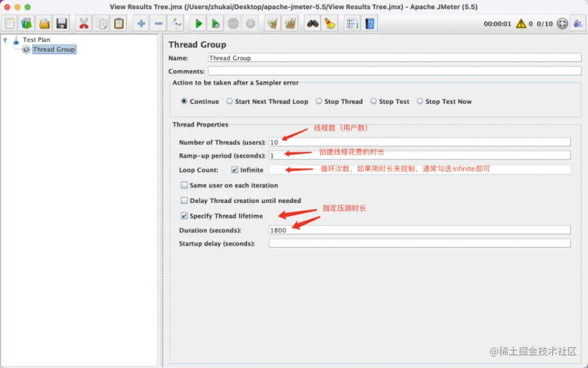
Task: Enable Same user on each iteration
Action: tap(184, 185)
